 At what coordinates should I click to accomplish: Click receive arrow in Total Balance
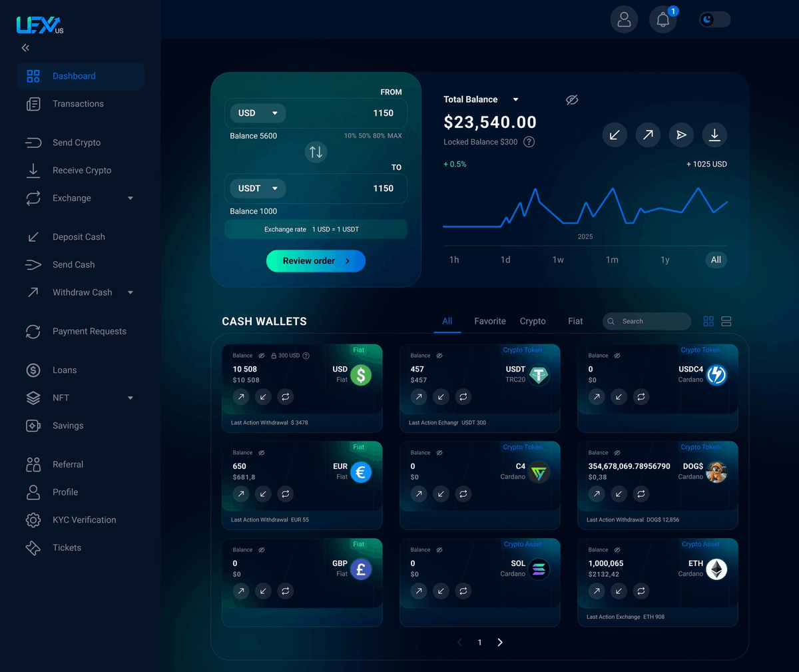pyautogui.click(x=615, y=135)
